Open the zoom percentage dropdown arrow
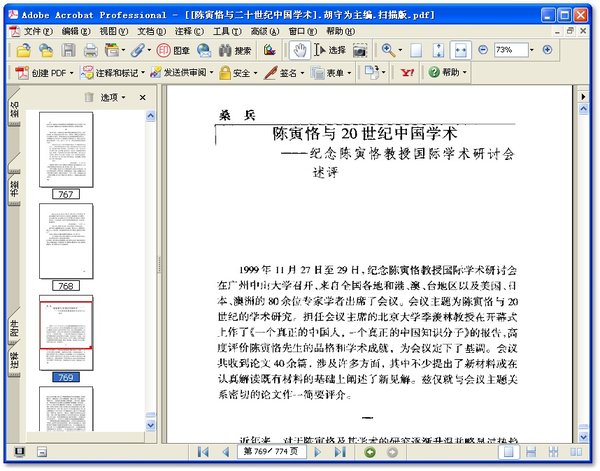 (532, 50)
